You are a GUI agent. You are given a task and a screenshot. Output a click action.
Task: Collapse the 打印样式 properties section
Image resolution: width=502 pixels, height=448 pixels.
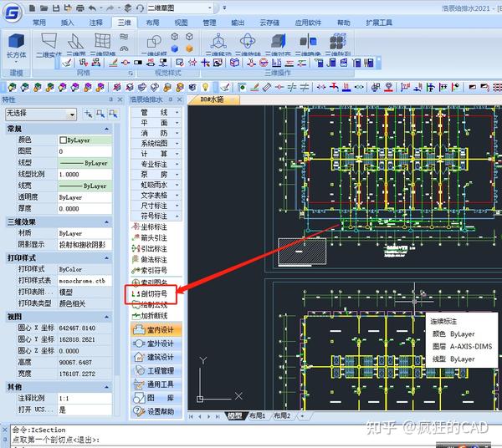pos(106,257)
